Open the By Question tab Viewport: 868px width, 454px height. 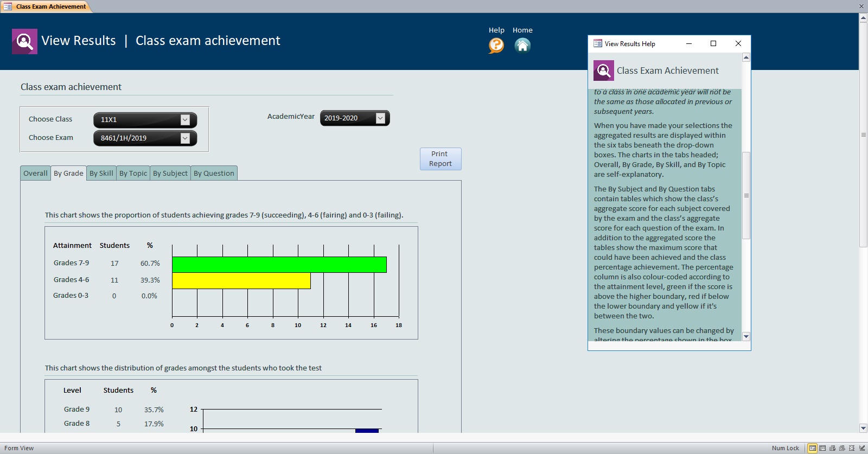(214, 173)
